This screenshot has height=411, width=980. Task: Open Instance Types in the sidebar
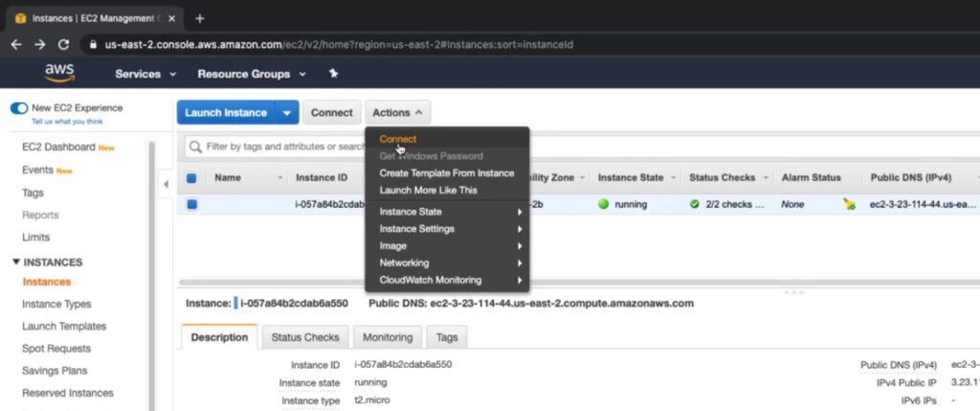56,304
